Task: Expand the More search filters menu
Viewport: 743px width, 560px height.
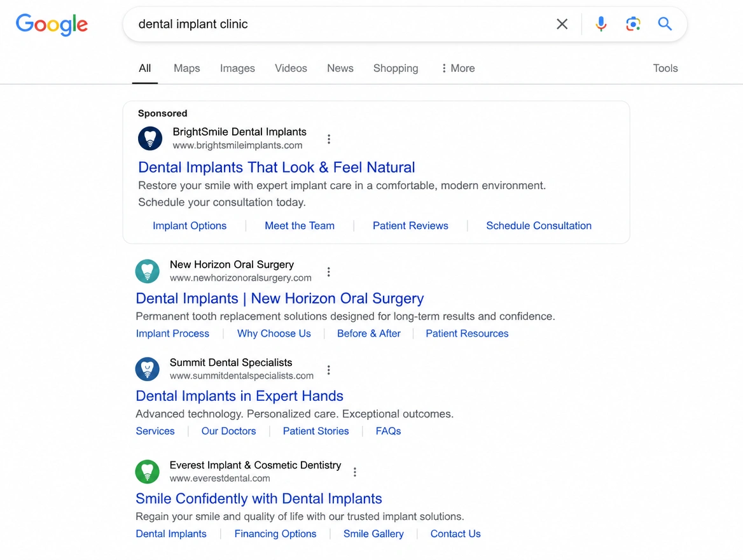Action: pos(458,68)
